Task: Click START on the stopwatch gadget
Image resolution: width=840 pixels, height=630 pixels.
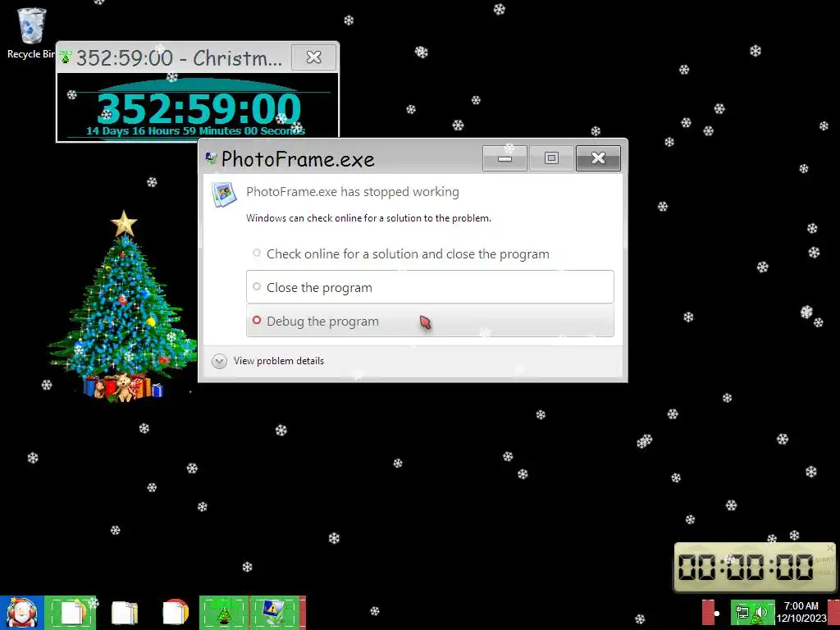Action: coord(824,559)
